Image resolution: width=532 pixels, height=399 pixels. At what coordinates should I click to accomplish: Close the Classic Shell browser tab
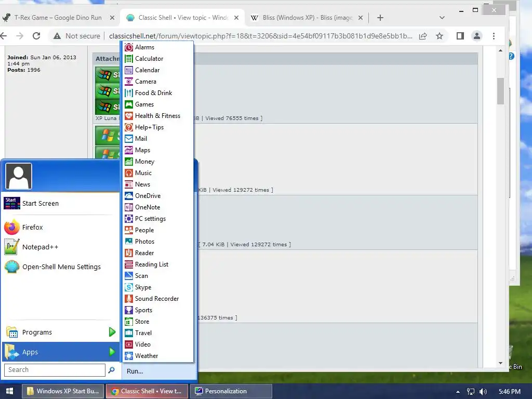pos(236,18)
